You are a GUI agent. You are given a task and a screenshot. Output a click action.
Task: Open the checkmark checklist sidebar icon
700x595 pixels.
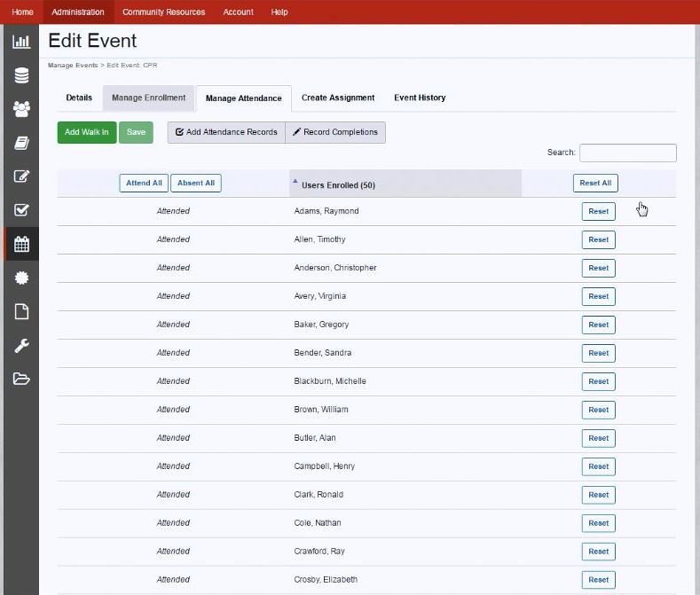pos(21,210)
